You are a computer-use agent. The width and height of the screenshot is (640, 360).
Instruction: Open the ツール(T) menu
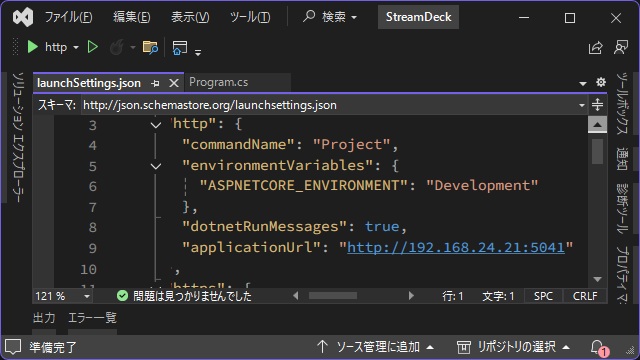[250, 17]
